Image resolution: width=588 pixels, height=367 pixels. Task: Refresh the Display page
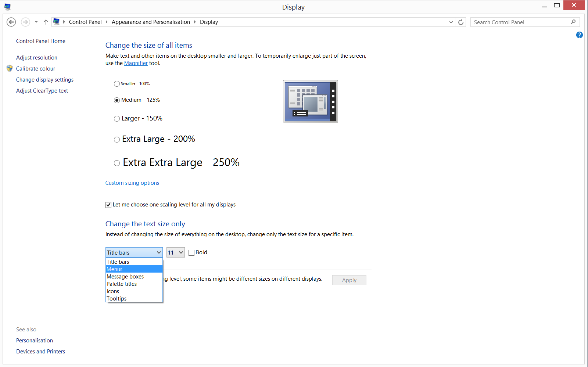coord(461,22)
